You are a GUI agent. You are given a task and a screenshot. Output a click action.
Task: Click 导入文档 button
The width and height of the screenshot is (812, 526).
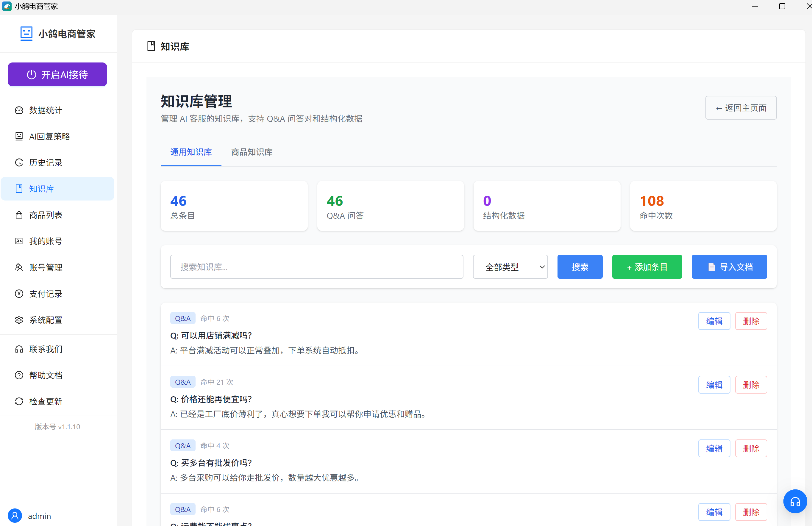coord(729,267)
